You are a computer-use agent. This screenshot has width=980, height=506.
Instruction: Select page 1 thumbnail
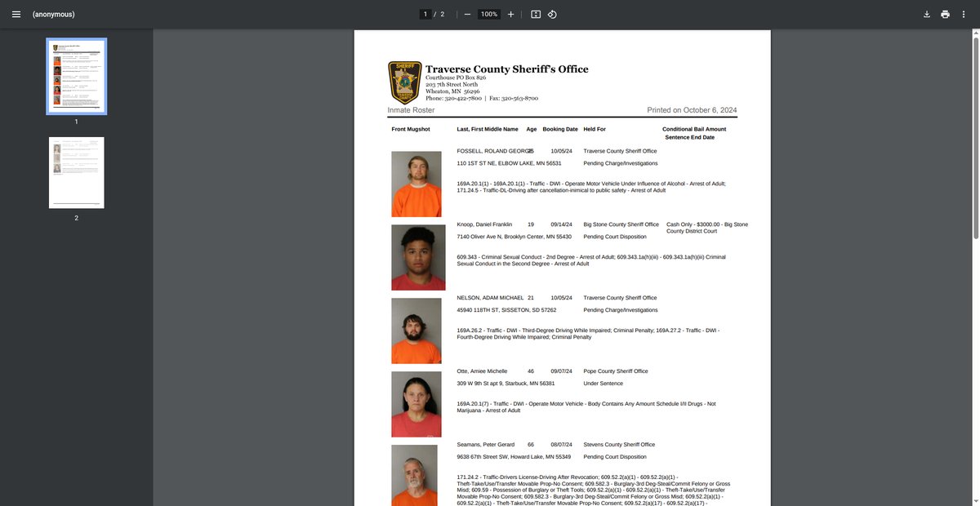tap(76, 76)
